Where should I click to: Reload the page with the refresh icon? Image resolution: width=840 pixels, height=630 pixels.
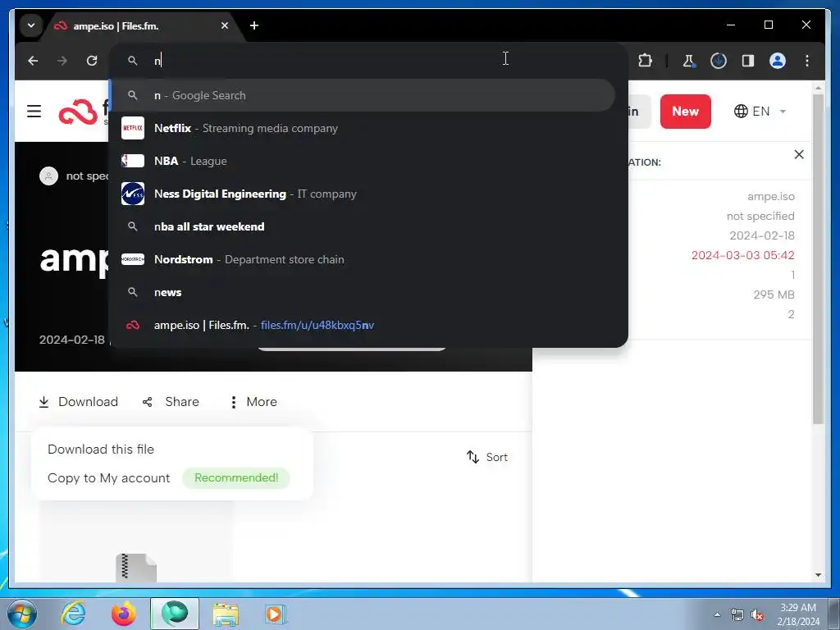click(x=92, y=61)
